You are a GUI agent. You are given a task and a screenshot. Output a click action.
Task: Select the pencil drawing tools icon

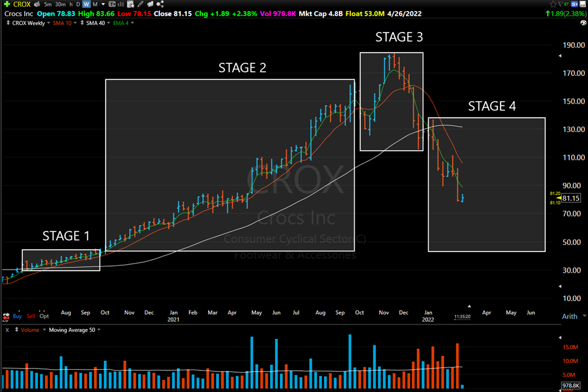(x=141, y=4)
